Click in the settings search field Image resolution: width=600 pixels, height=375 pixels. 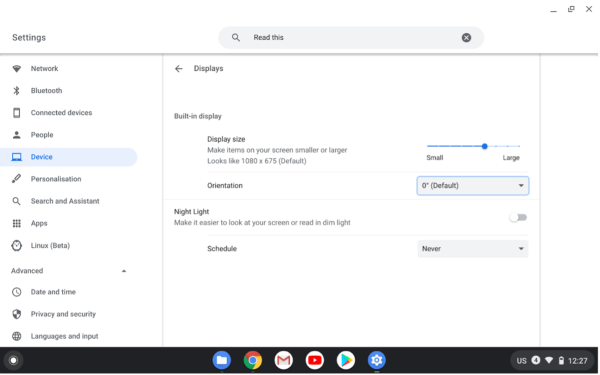[x=351, y=38]
